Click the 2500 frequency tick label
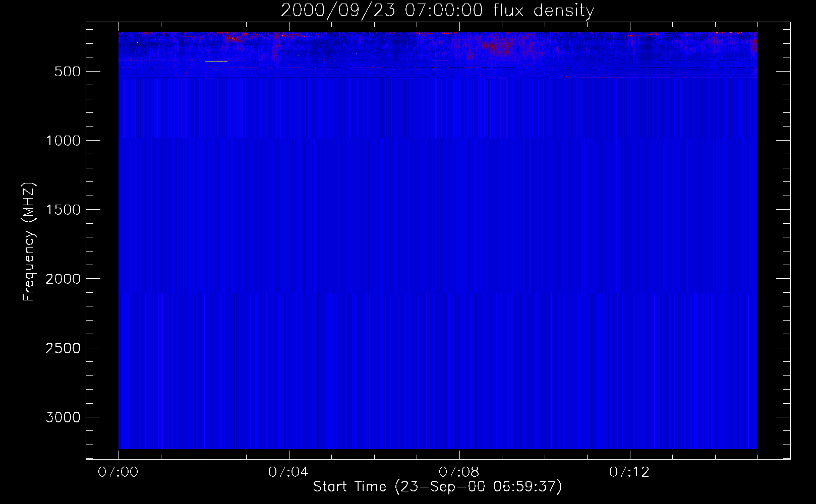The height and width of the screenshot is (504, 816). (x=63, y=348)
